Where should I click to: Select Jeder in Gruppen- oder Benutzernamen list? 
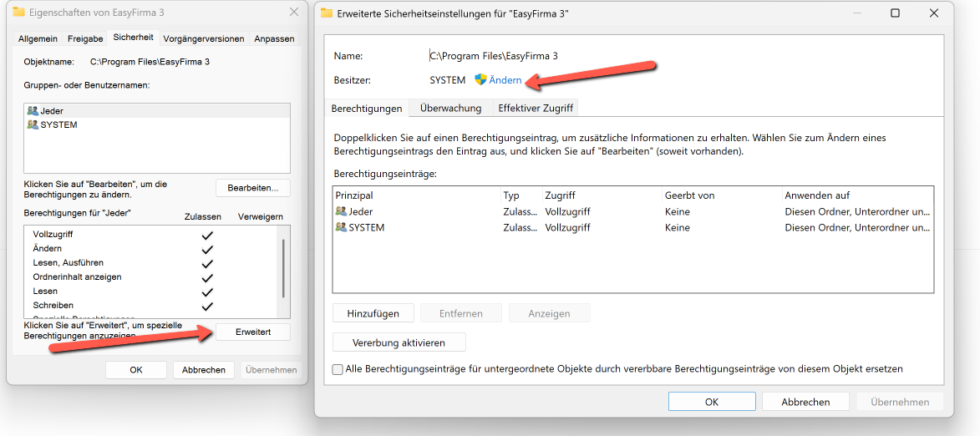pos(157,110)
